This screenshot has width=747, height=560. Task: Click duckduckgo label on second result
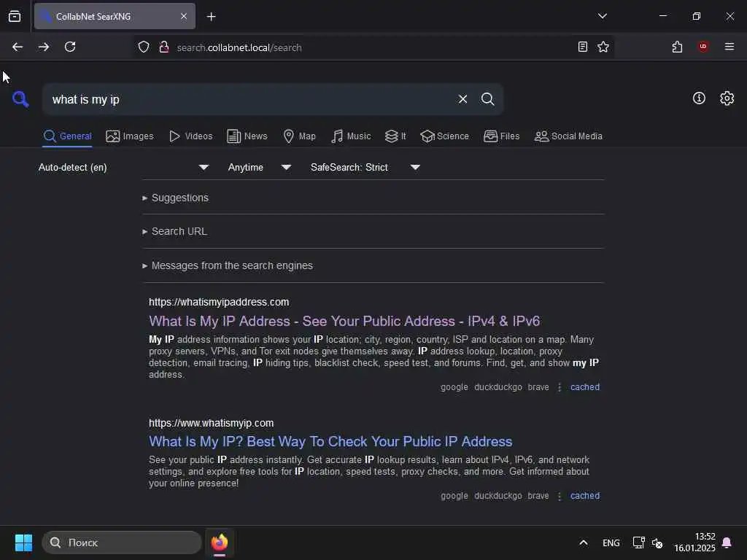click(498, 496)
